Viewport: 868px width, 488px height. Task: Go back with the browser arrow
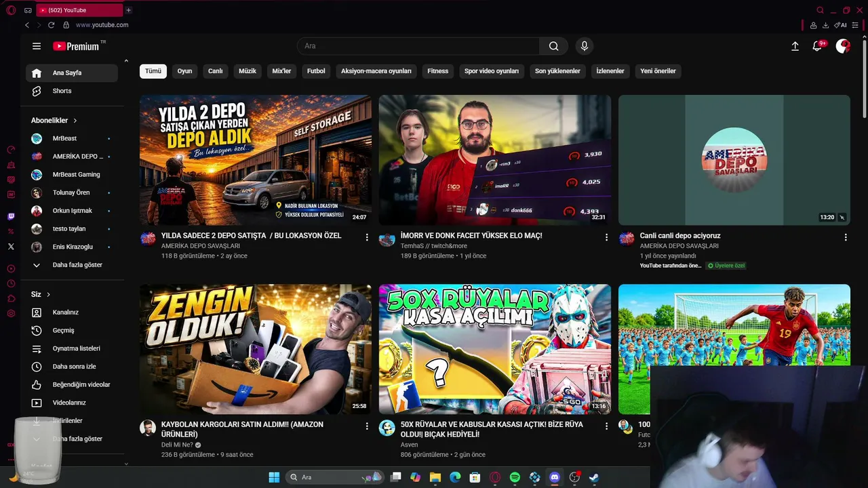coord(27,25)
